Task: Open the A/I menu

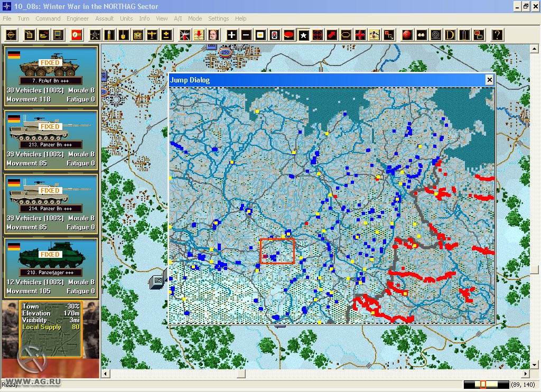Action: click(178, 18)
